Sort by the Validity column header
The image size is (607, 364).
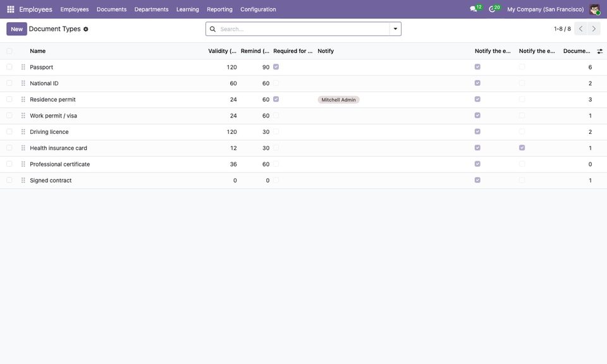(x=222, y=51)
